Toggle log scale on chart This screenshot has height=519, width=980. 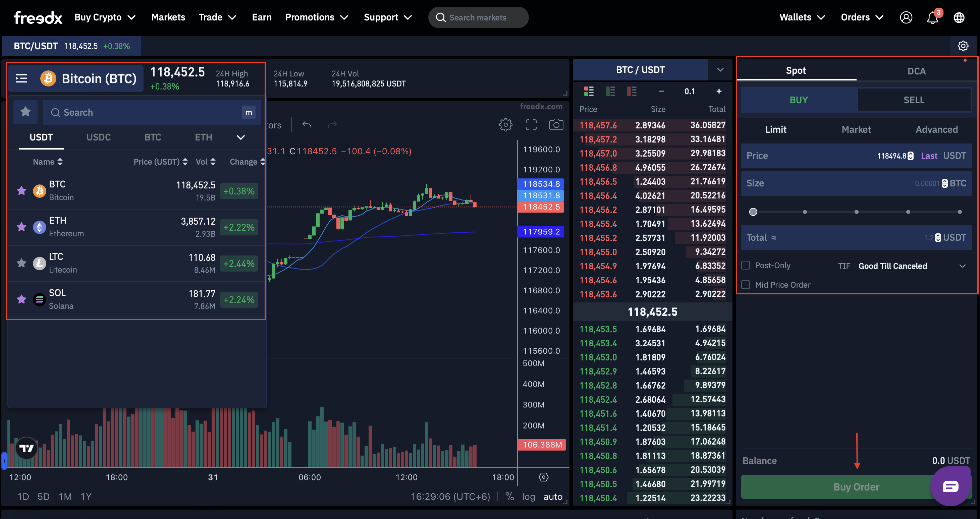[529, 497]
